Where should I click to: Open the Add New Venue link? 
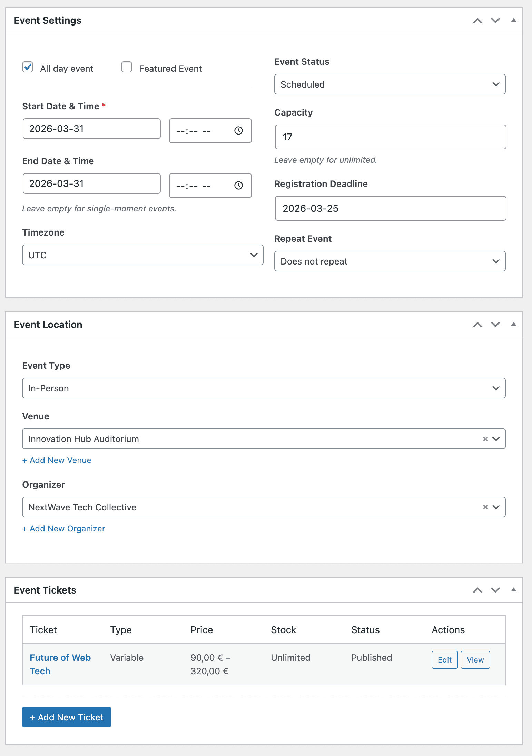[x=57, y=460]
